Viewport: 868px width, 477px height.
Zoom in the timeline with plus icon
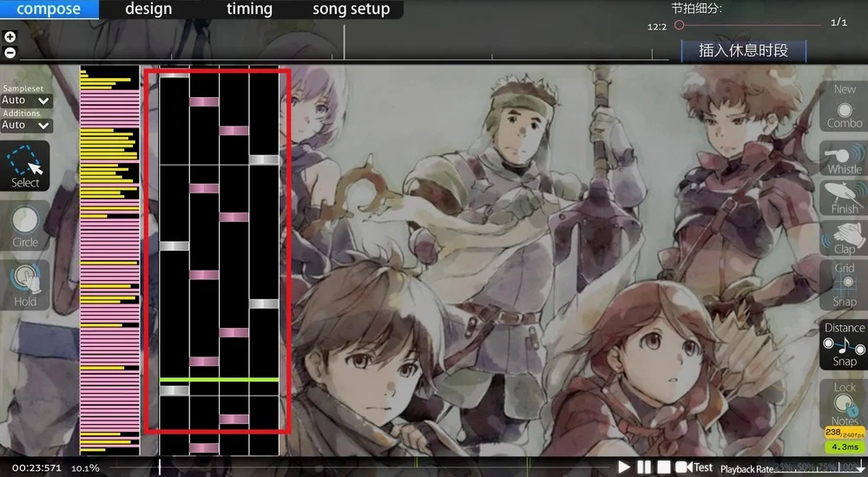point(10,36)
